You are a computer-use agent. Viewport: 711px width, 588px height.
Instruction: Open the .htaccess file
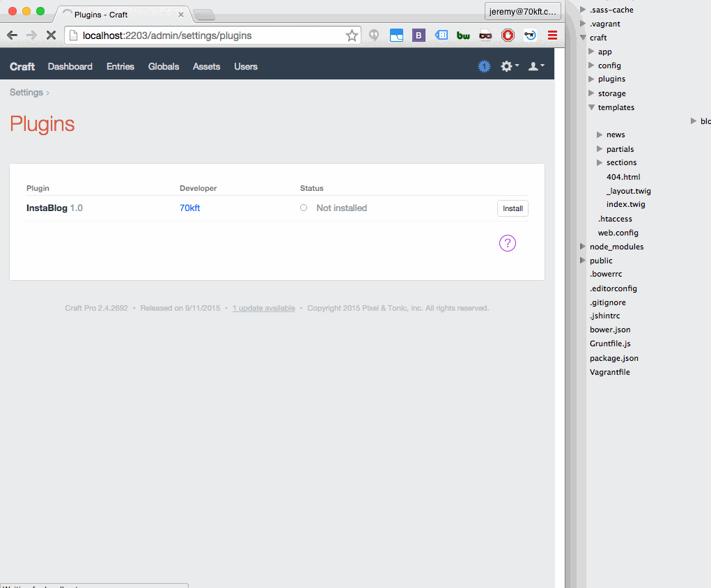(x=615, y=219)
